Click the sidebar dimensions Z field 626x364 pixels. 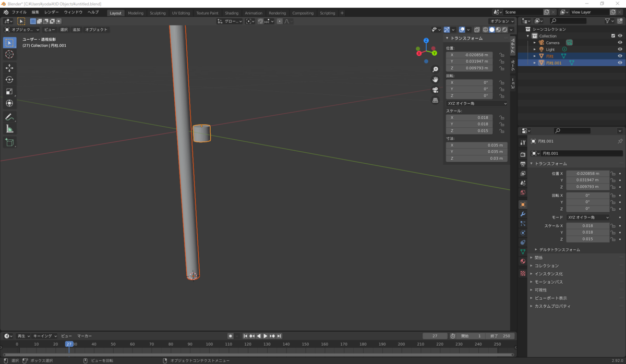477,159
